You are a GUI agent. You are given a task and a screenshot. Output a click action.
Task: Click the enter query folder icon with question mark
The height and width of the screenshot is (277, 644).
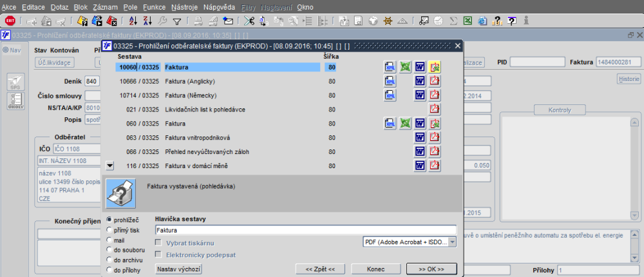pos(82,21)
